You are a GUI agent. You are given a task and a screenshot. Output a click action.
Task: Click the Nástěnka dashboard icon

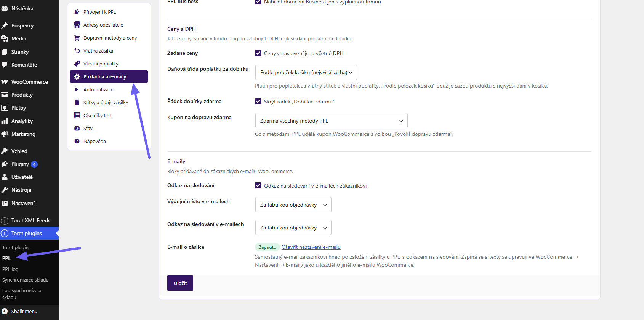tap(5, 8)
